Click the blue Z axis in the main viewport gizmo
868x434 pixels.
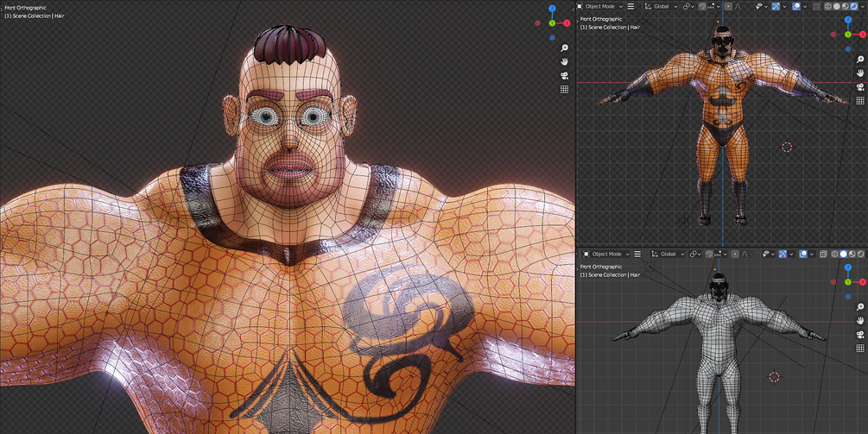click(552, 9)
